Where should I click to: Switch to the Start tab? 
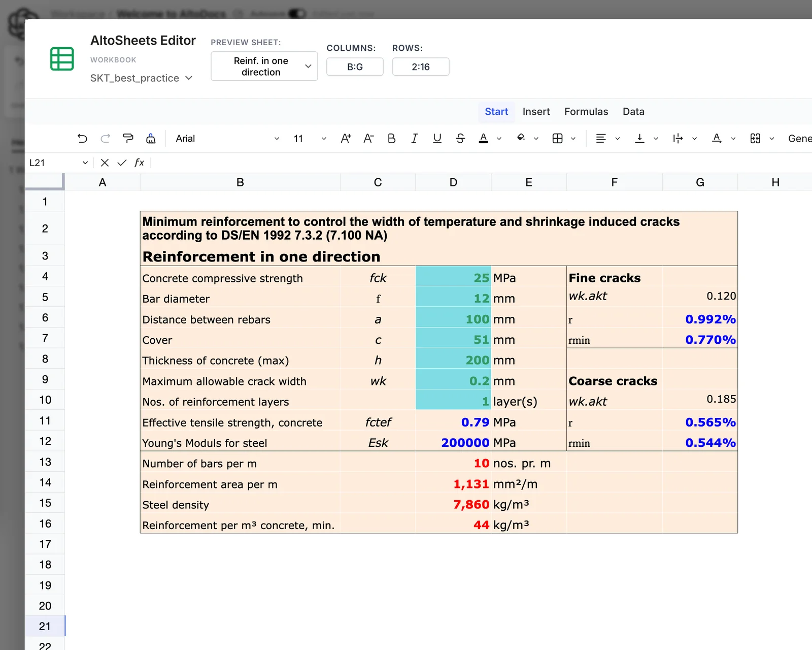pos(496,112)
